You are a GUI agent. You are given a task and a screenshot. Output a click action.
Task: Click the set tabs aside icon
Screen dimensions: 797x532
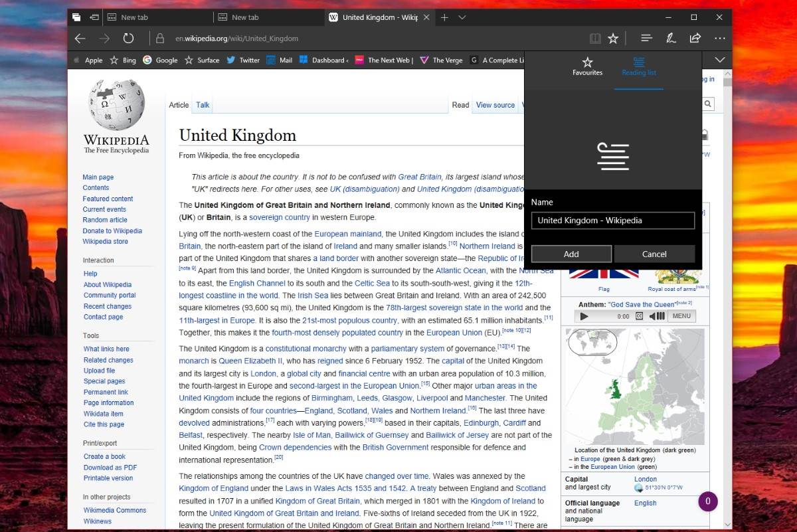94,17
